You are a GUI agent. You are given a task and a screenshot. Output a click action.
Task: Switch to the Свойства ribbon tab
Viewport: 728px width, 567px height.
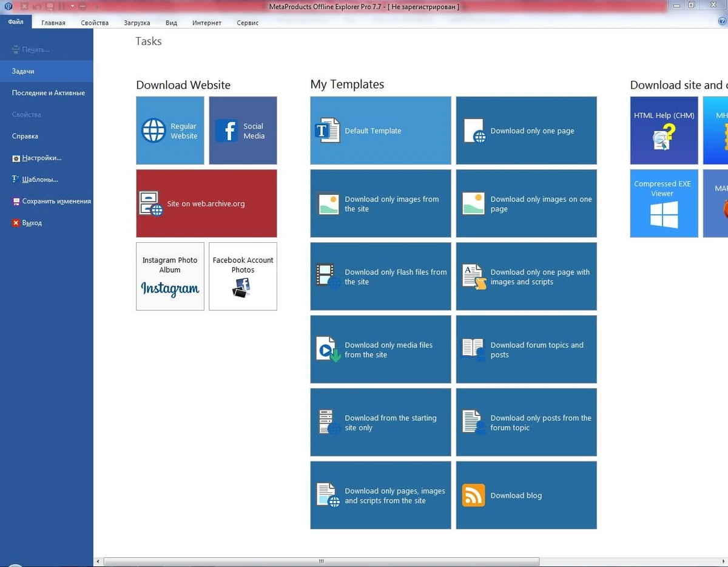click(95, 22)
